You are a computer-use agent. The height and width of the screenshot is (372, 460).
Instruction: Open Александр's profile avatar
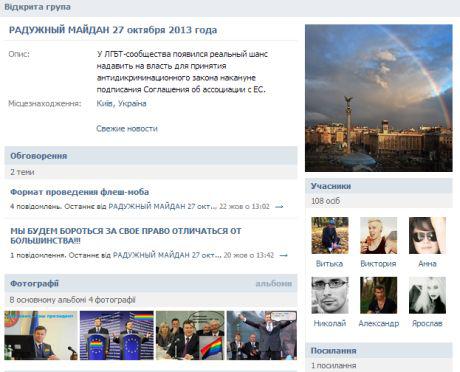[x=378, y=295]
